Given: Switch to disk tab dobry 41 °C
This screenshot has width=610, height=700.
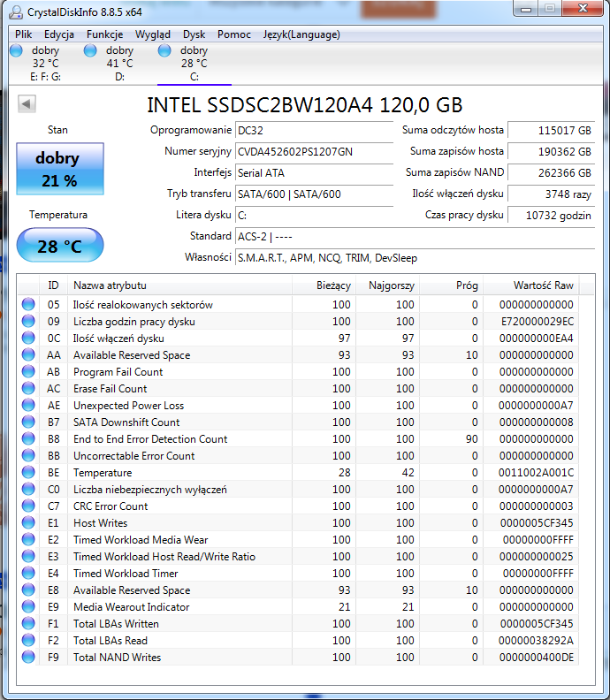Looking at the screenshot, I should tap(119, 63).
